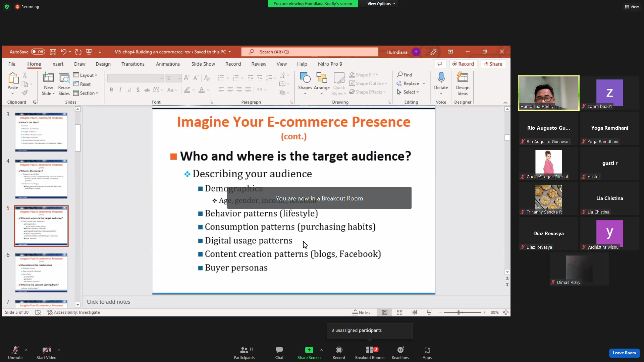Open Zoom View Options dropdown
The width and height of the screenshot is (644, 362).
tap(381, 4)
